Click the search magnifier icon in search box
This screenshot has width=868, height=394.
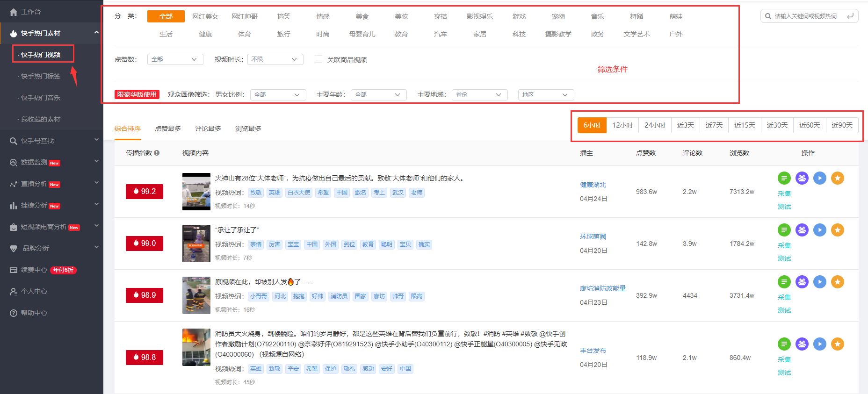coord(768,16)
